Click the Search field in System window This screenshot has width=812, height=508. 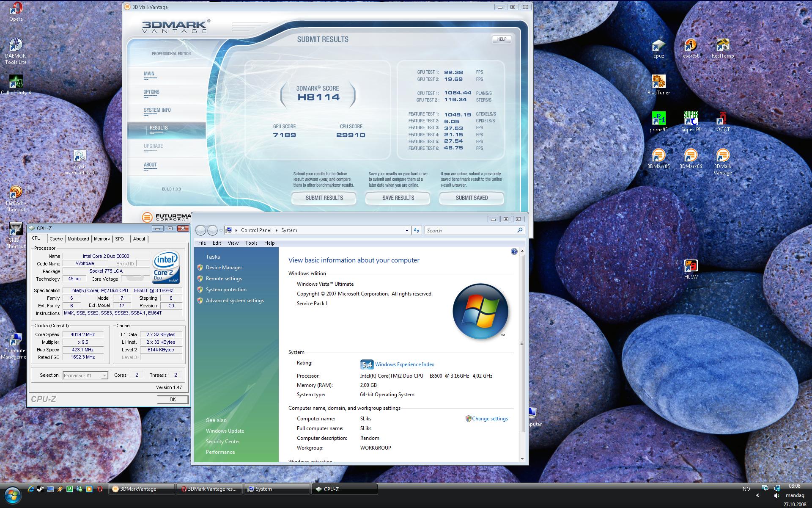tap(475, 230)
